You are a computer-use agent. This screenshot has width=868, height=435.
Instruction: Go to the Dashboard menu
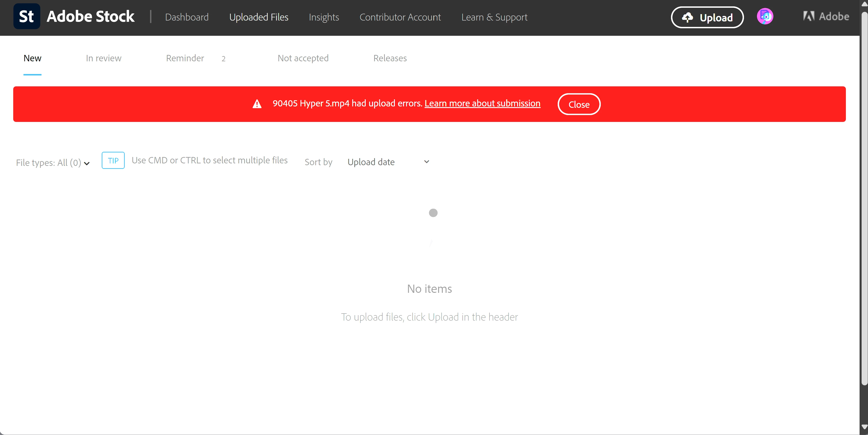point(187,17)
